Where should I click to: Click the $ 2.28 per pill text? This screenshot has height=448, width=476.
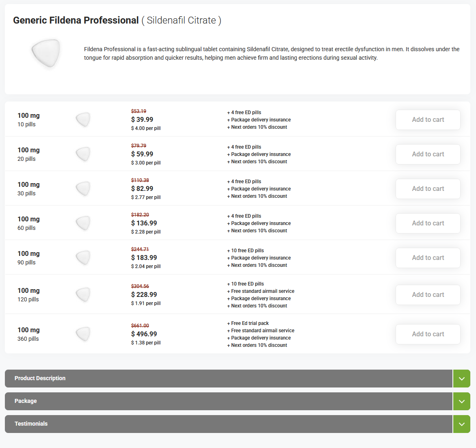146,232
